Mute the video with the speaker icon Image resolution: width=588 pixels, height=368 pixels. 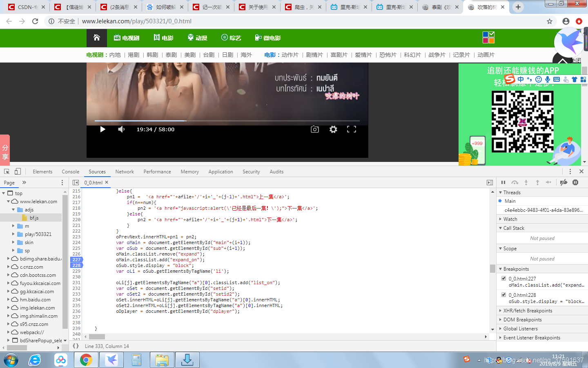click(x=121, y=129)
